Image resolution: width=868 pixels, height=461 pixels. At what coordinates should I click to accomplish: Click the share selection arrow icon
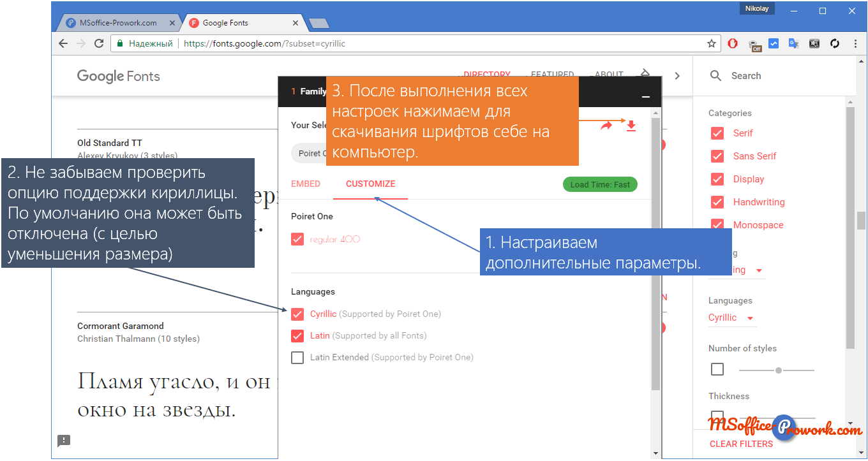point(606,126)
